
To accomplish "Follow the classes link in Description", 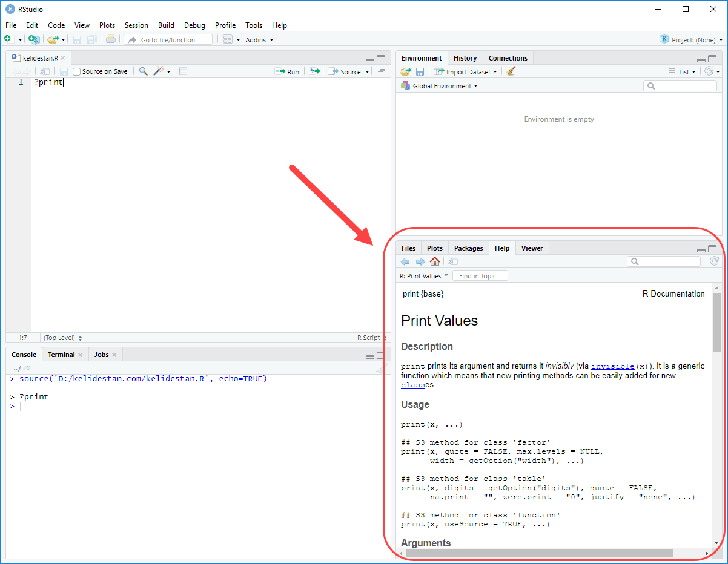I will click(x=413, y=385).
